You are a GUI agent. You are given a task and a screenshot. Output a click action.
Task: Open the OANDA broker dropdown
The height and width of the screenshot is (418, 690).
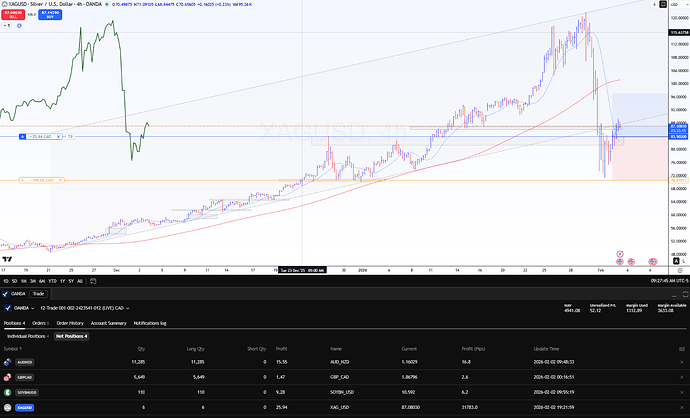[x=20, y=308]
